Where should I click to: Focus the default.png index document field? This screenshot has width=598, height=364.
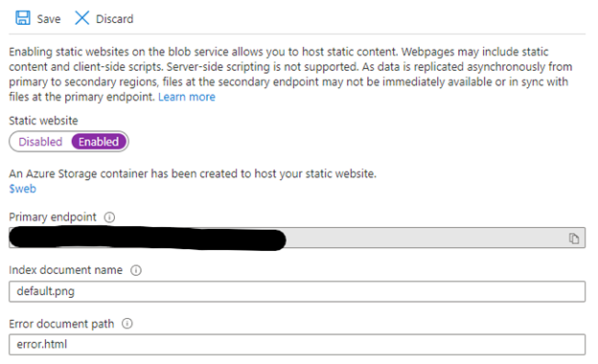(x=297, y=291)
